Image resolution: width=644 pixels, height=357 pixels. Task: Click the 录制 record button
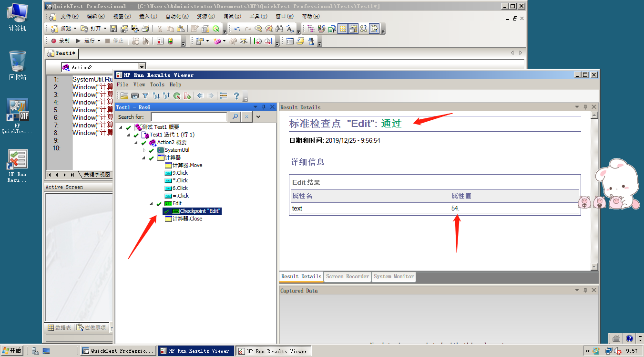click(60, 41)
